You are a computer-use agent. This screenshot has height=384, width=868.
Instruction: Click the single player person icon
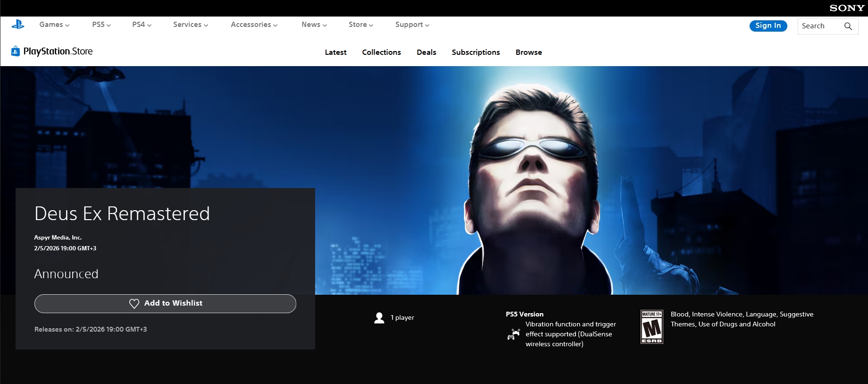(x=379, y=318)
